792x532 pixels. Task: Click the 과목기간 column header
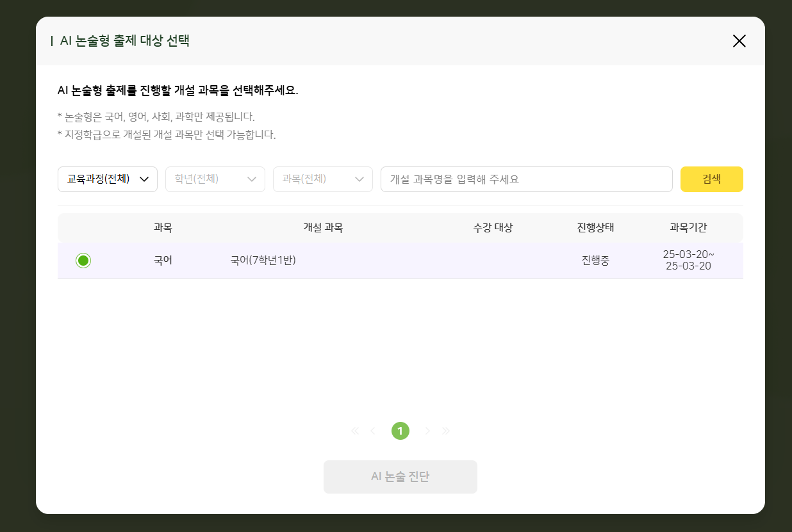pos(688,227)
